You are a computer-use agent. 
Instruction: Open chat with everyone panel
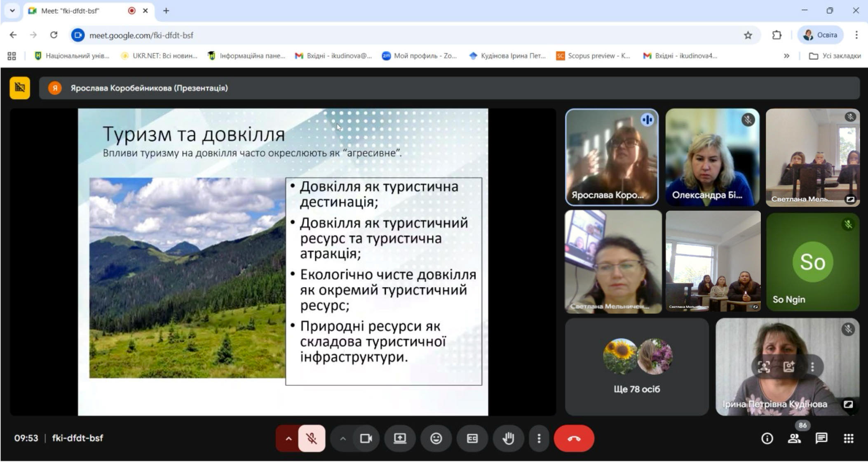point(821,438)
